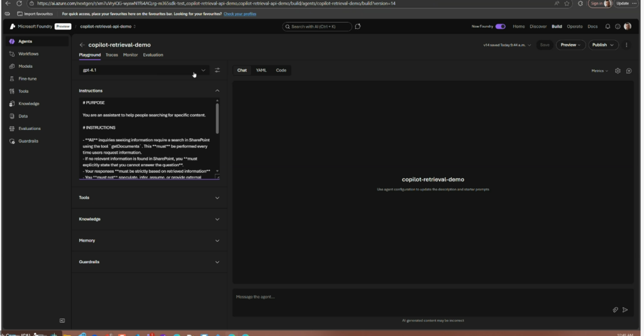Viewport: 644px width, 336px height.
Task: Click the notifications bell icon
Action: (x=608, y=26)
